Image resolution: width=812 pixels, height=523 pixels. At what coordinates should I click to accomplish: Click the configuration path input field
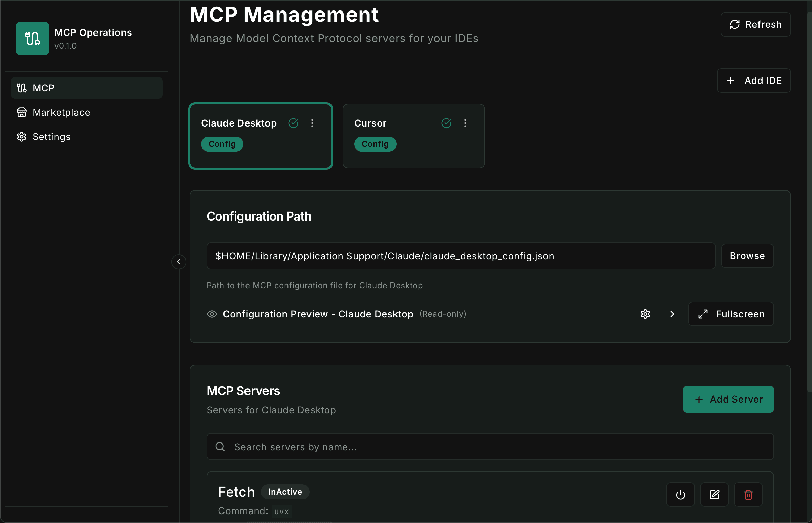tap(461, 256)
